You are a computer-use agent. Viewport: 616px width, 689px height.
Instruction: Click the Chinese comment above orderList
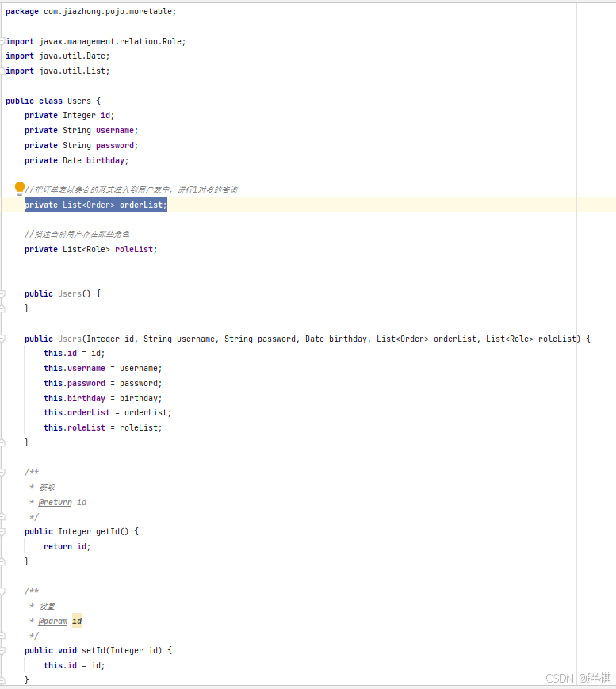coord(131,189)
